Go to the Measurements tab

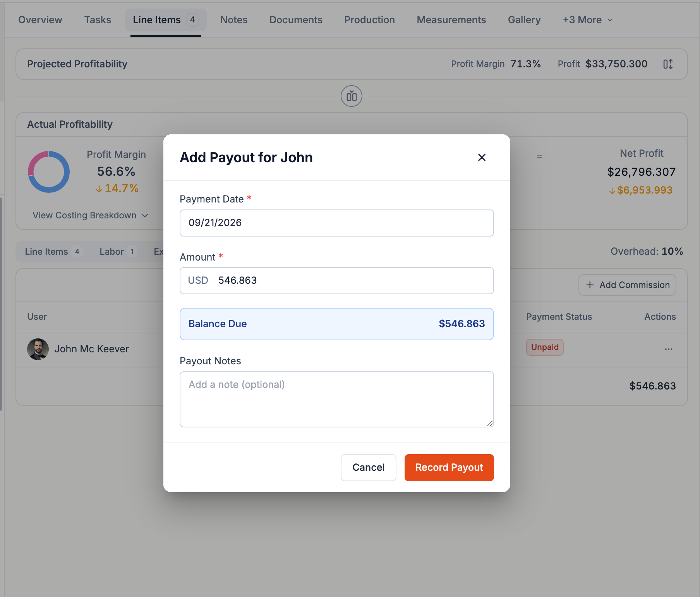[451, 20]
